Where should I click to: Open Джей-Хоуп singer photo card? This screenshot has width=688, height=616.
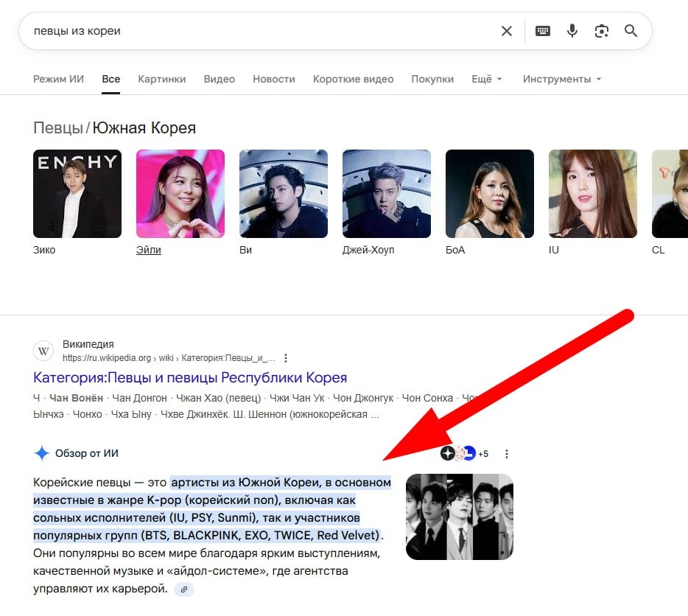click(x=387, y=194)
